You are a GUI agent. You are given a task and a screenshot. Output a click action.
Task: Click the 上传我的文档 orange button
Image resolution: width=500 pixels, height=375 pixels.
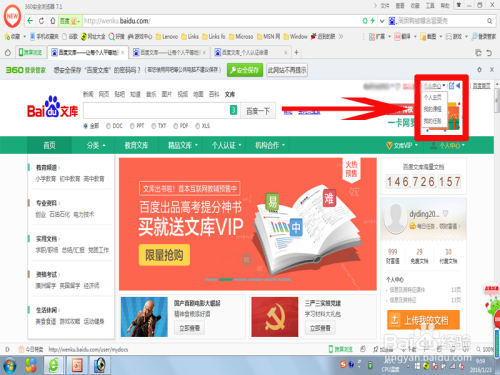[423, 320]
